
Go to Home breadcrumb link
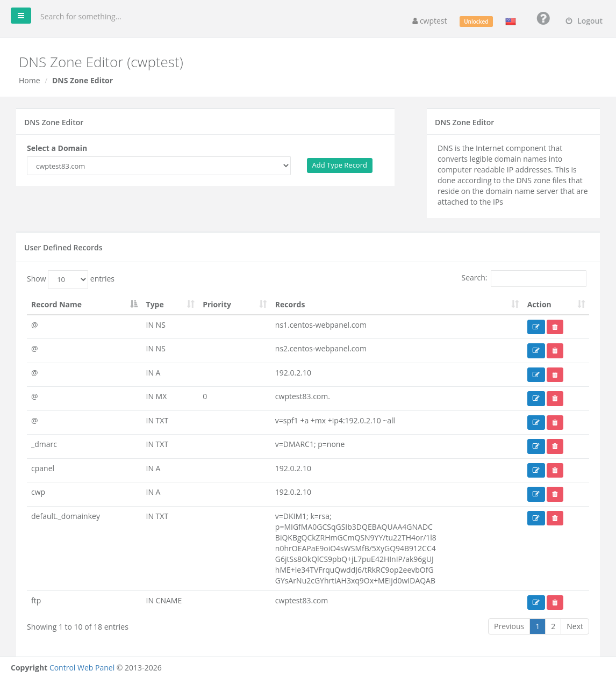coord(30,81)
